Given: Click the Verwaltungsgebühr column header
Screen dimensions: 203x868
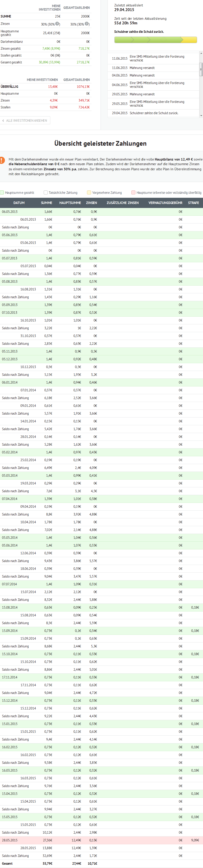Looking at the screenshot, I should coord(165,203).
